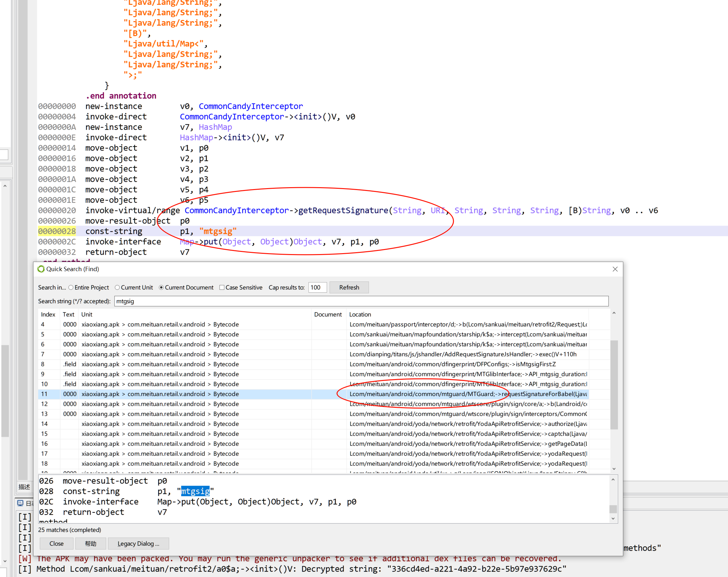Click the log console monitor icon
The image size is (728, 577).
coord(20,503)
